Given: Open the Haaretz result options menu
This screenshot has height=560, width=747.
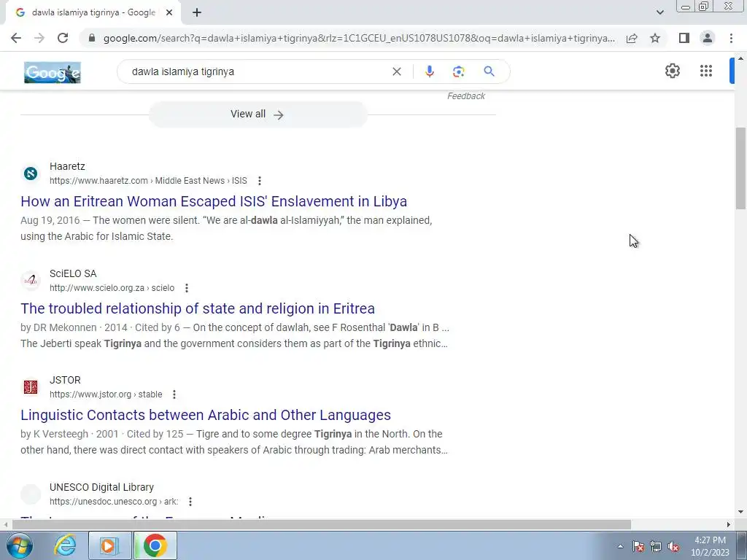Looking at the screenshot, I should coord(260,181).
